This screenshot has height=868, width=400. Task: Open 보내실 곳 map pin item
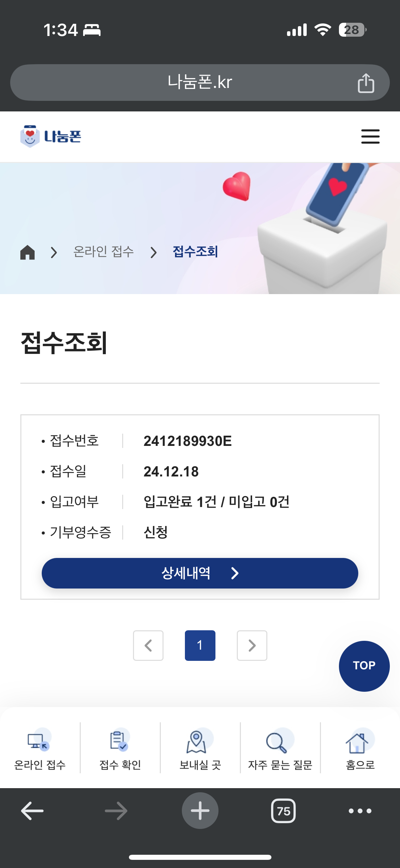coord(200,749)
